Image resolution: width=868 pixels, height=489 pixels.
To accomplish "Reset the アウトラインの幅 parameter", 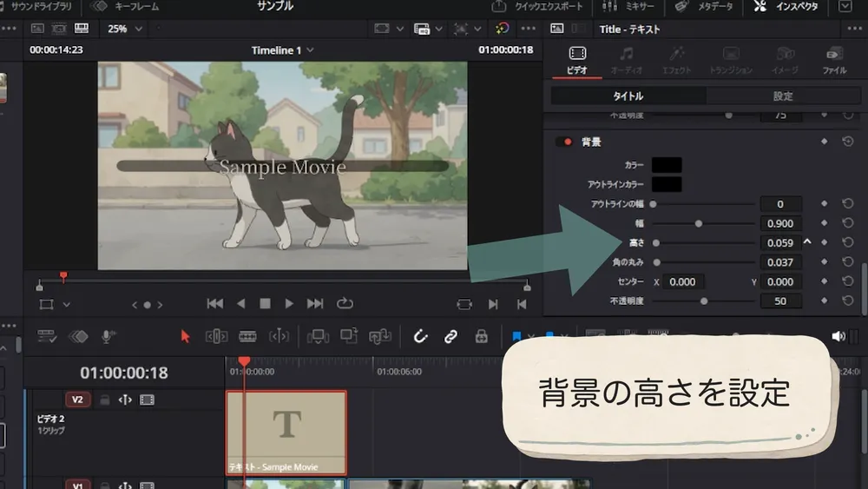I will (x=847, y=204).
